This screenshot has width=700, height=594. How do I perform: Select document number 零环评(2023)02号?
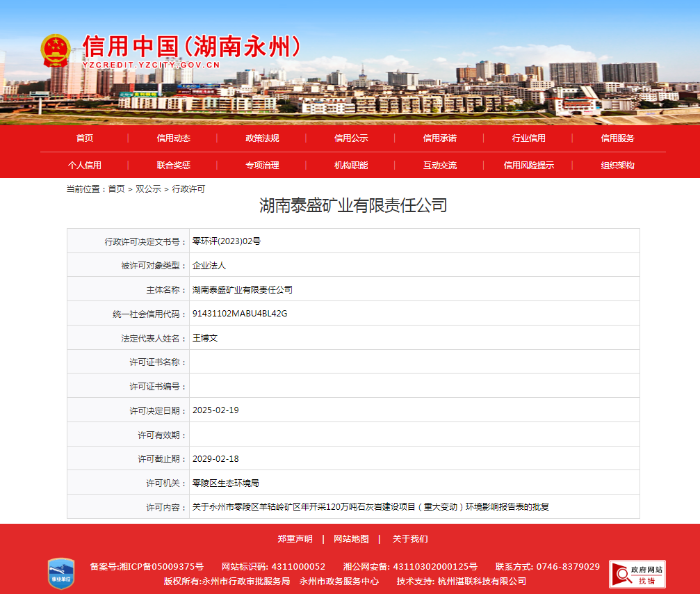[227, 241]
